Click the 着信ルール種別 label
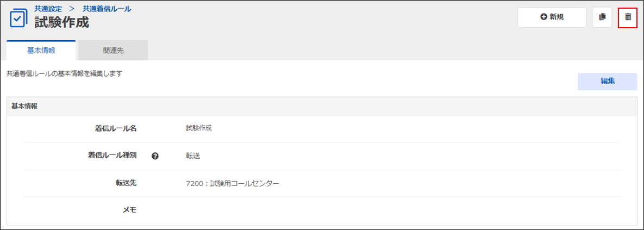The width and height of the screenshot is (644, 230). click(x=112, y=156)
